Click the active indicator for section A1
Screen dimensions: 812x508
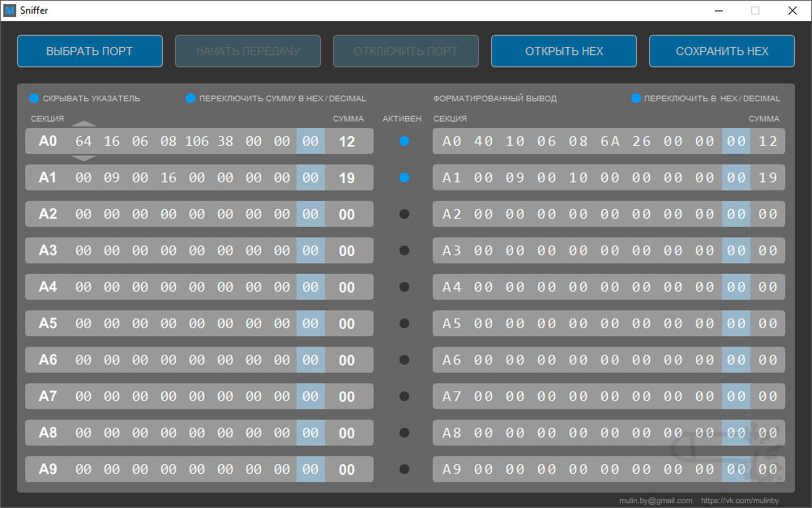pos(404,177)
